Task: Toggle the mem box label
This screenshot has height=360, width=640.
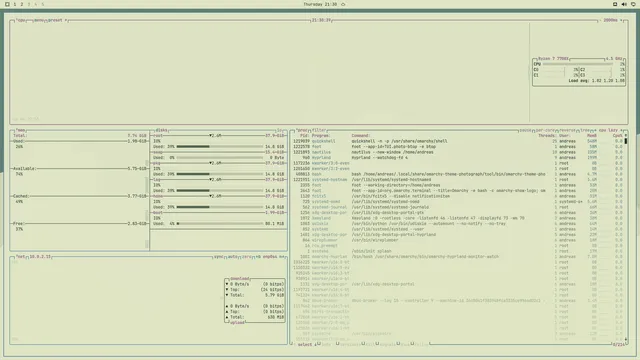Action: (x=20, y=130)
